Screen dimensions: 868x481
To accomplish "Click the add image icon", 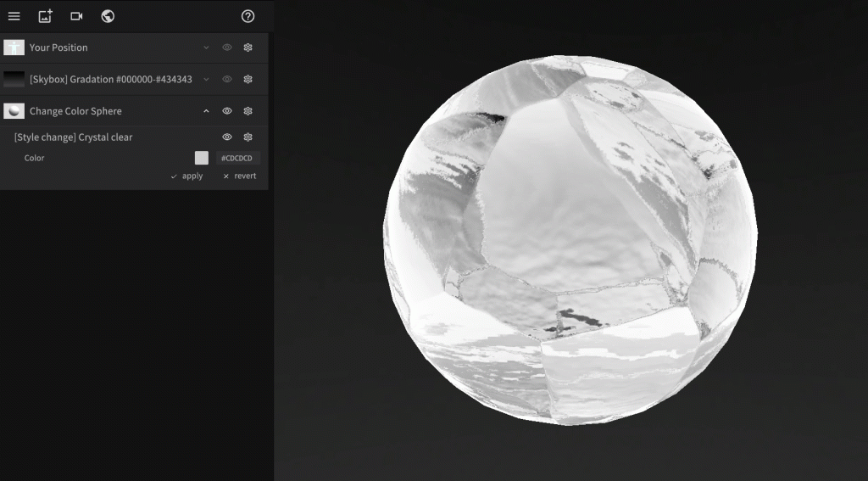I will point(45,16).
